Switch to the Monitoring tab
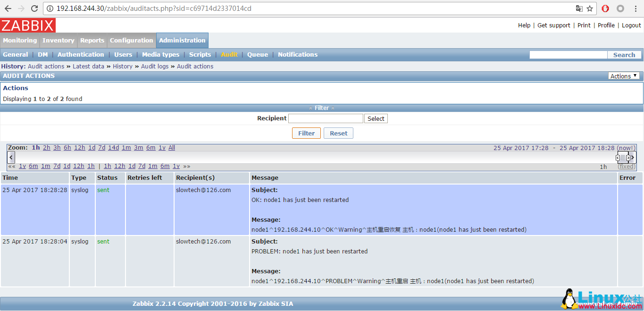The image size is (644, 311). 20,40
